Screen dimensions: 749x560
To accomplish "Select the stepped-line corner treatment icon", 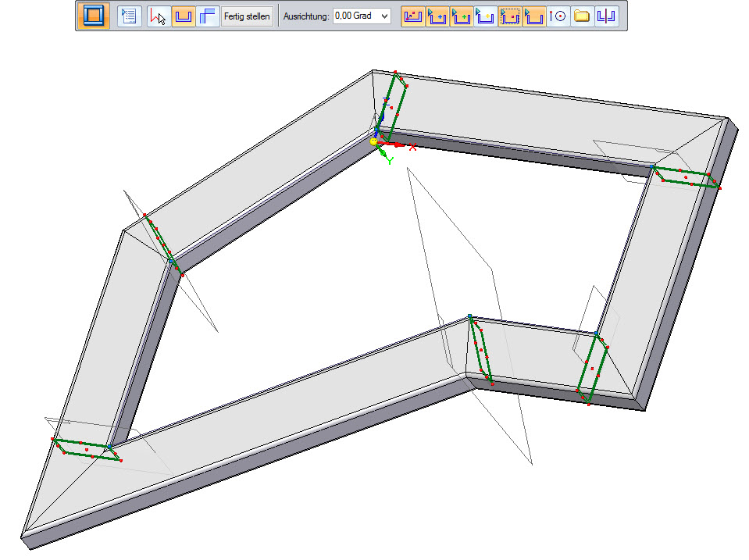I will point(208,16).
